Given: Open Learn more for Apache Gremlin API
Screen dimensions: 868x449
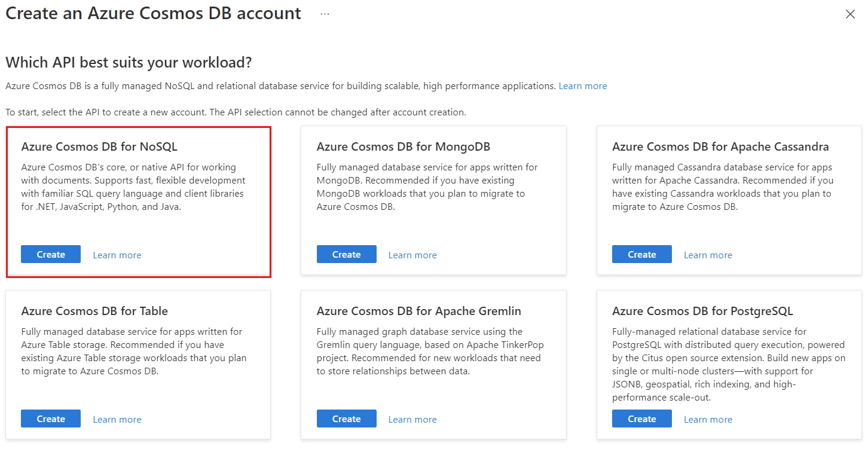Looking at the screenshot, I should pyautogui.click(x=412, y=419).
